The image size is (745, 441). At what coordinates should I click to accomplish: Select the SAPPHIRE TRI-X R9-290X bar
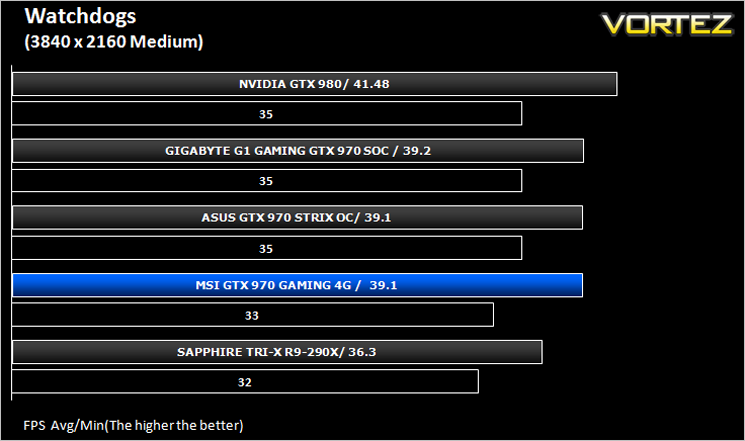(277, 352)
